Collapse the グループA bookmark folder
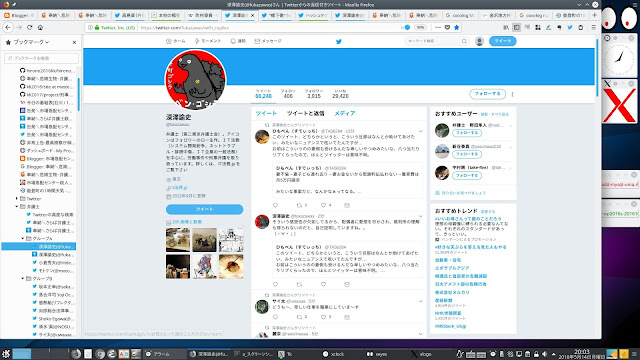The height and width of the screenshot is (360, 640). point(23,238)
